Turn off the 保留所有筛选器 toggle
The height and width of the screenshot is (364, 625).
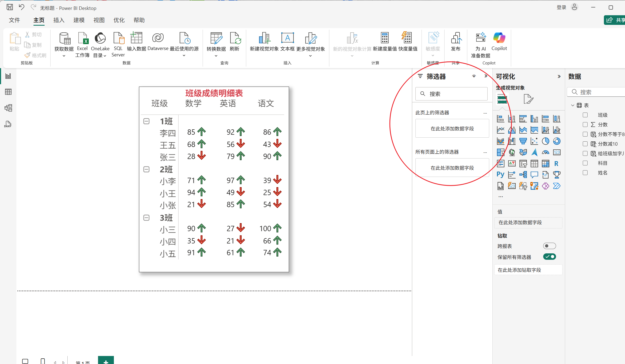(x=549, y=257)
